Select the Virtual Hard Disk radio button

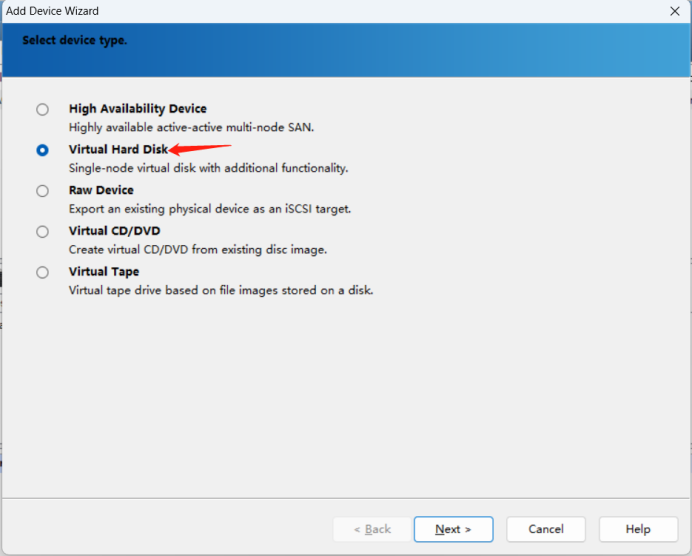coord(42,150)
